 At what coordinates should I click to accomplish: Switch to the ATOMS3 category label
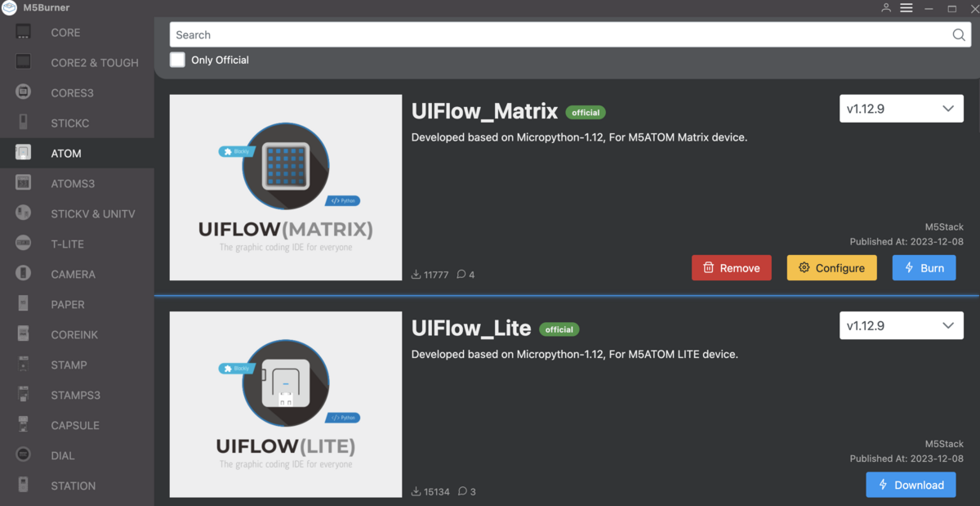pos(73,184)
